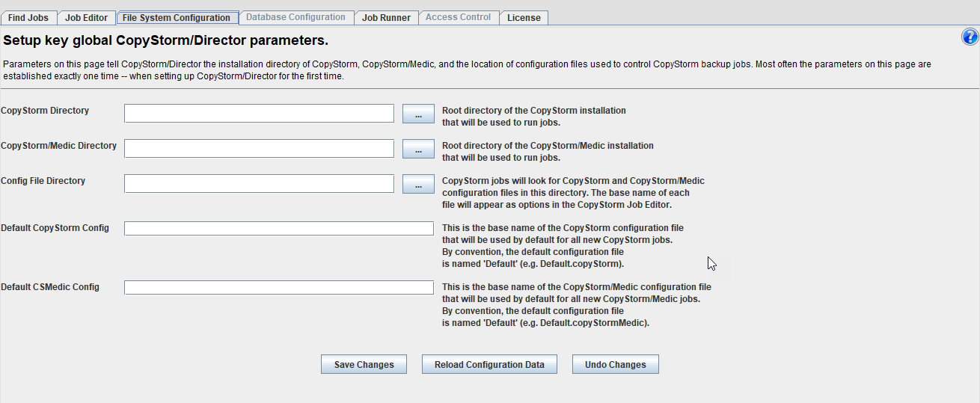Click the 'CopyStorm Directory' label
980x403 pixels.
tap(45, 111)
